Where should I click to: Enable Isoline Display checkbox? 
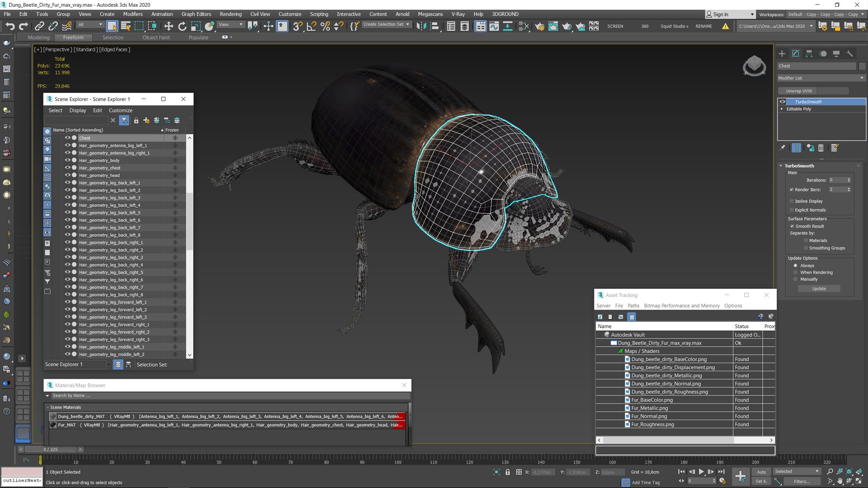792,201
